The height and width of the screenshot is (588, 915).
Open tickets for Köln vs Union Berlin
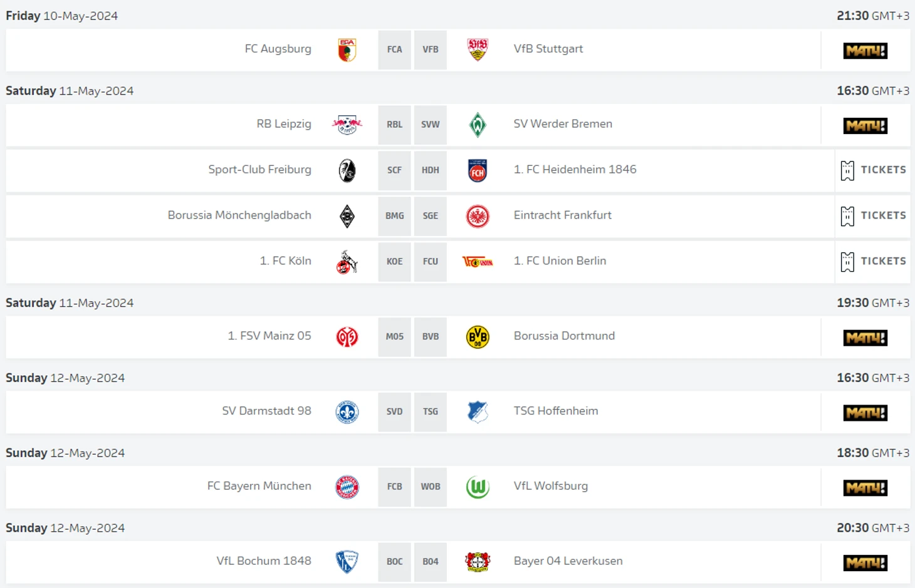[x=873, y=261]
